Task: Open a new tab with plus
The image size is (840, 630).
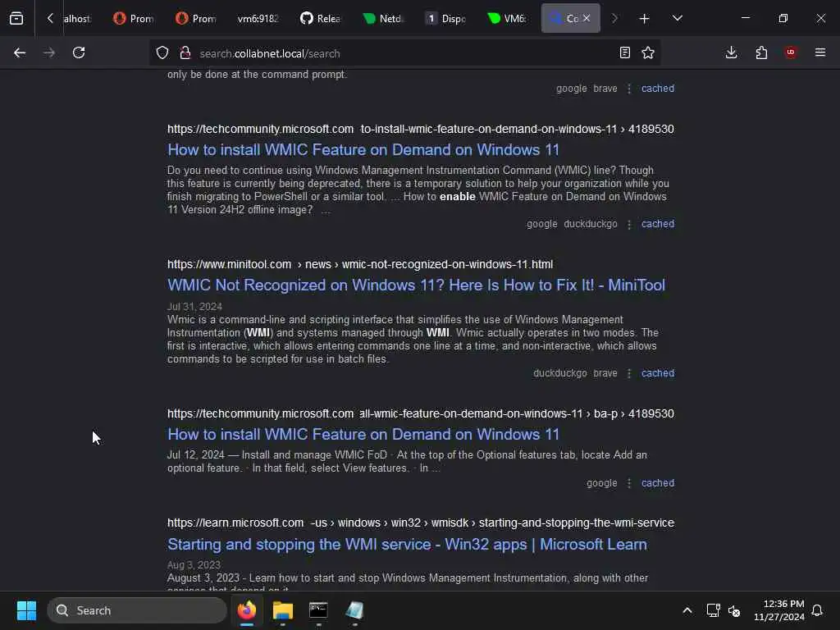Action: (x=645, y=19)
